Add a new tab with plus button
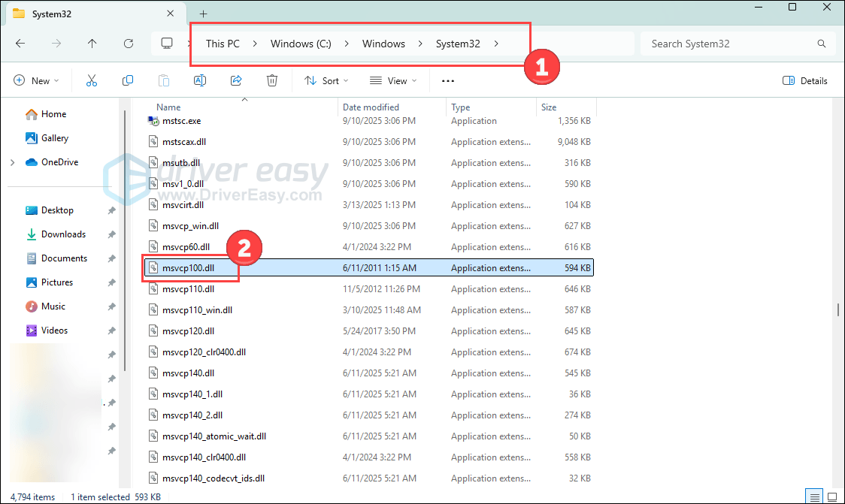The width and height of the screenshot is (845, 504). pos(203,14)
